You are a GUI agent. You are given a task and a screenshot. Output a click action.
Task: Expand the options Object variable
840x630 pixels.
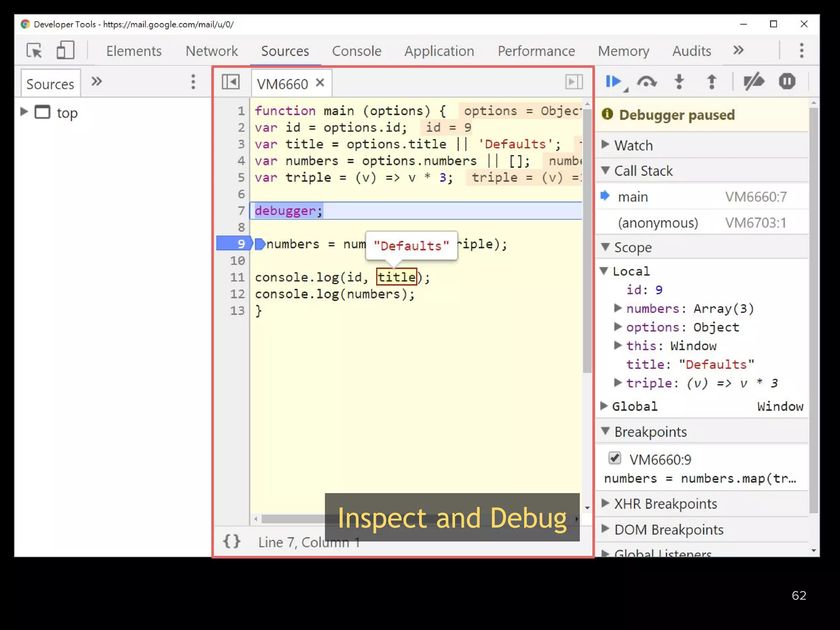pyautogui.click(x=618, y=326)
